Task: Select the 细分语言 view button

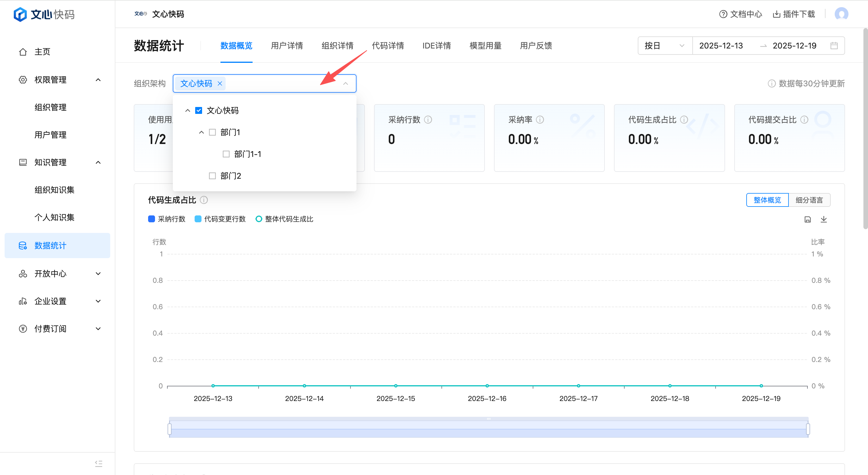Action: point(809,200)
